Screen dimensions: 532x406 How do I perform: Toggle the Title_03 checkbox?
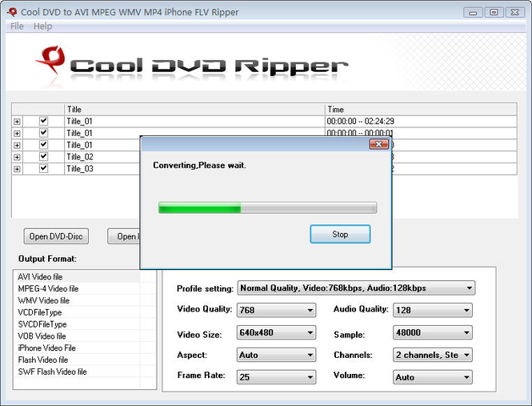coord(43,168)
